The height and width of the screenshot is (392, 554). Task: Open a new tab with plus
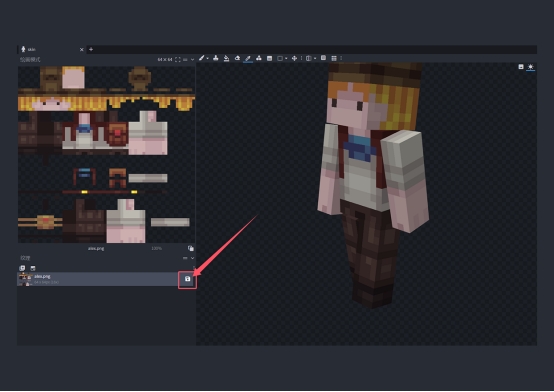(91, 49)
